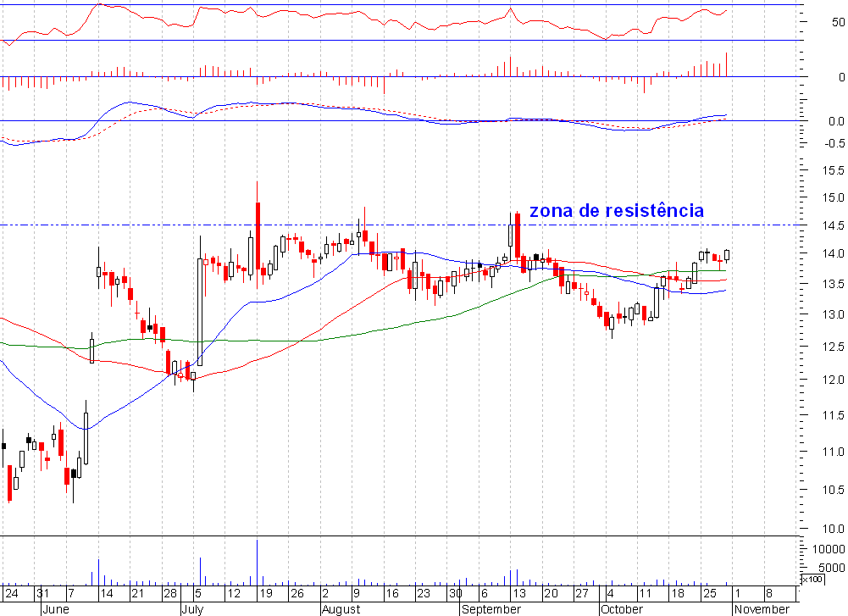Click the 15.5 price axis label
The height and width of the screenshot is (616, 848).
click(x=834, y=170)
